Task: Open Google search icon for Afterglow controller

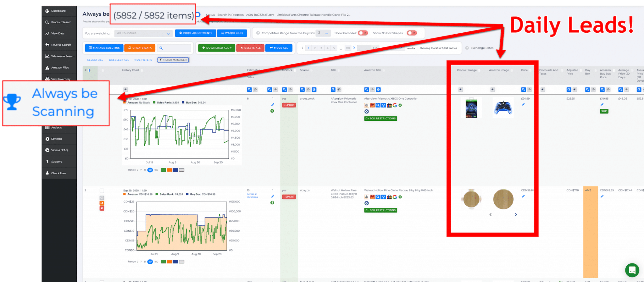Action: [x=395, y=105]
